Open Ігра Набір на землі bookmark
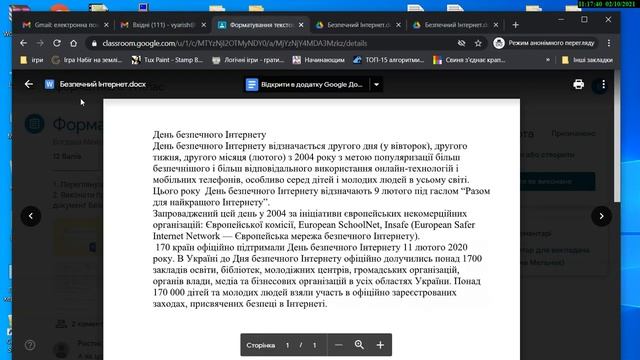The image size is (640, 360). click(x=87, y=60)
